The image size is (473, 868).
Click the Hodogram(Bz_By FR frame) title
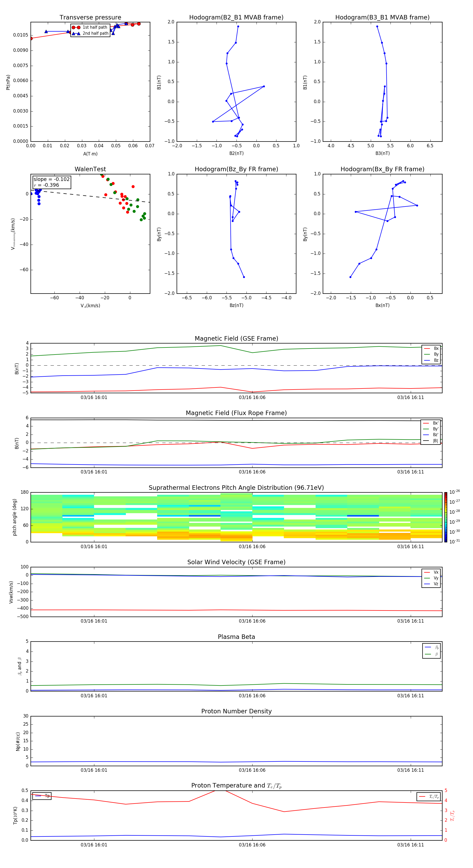[236, 169]
